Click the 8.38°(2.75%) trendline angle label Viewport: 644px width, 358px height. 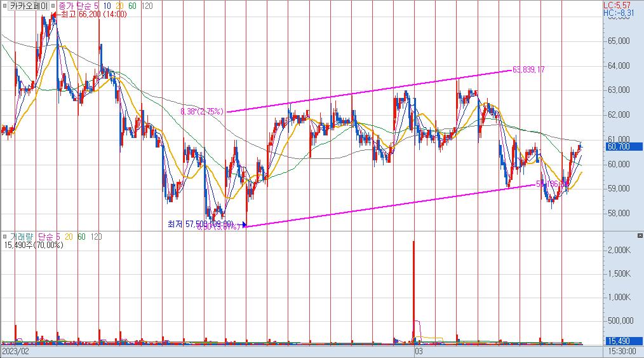[x=202, y=111]
